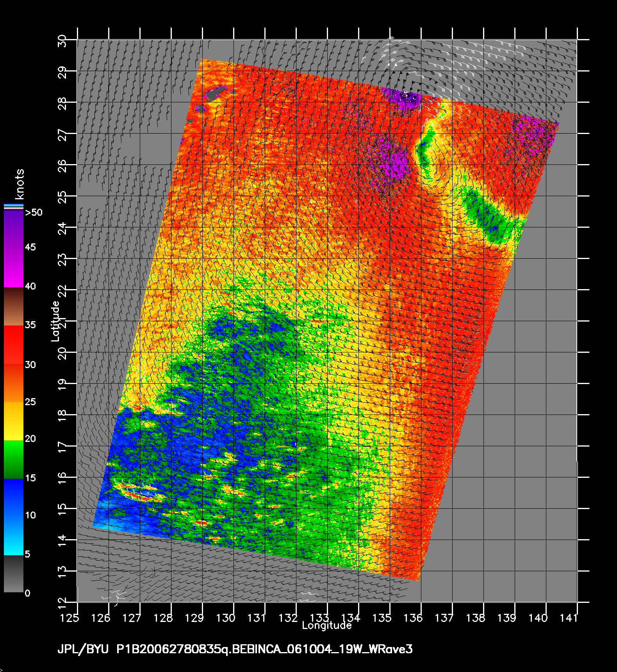Click longitude axis label 129
Image resolution: width=617 pixels, height=672 pixels.
point(194,618)
